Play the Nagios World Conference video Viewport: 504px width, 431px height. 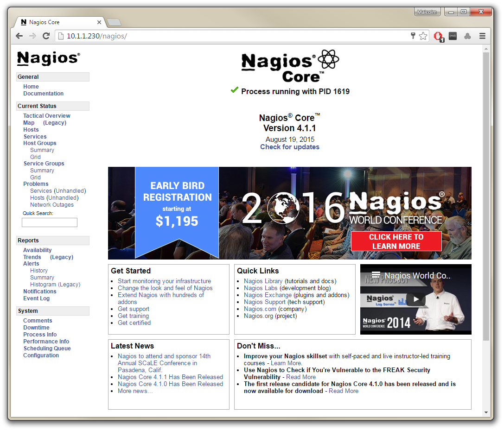click(x=416, y=299)
